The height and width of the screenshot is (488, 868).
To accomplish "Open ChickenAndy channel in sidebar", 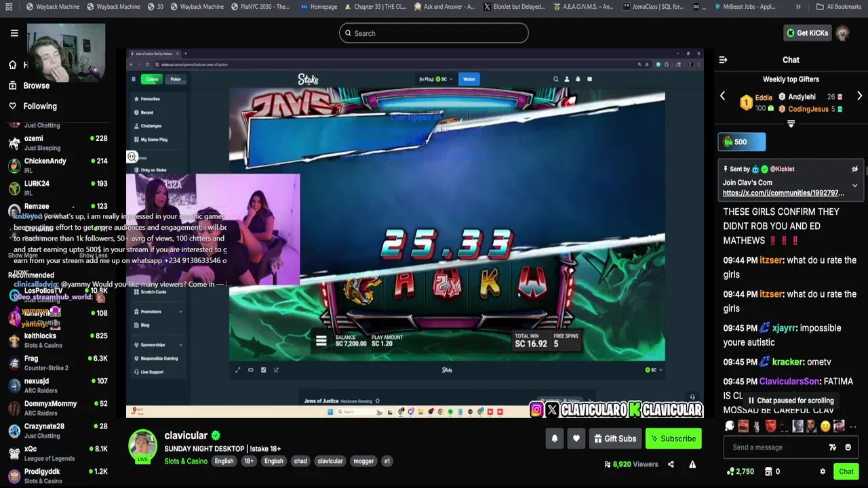I will point(58,165).
